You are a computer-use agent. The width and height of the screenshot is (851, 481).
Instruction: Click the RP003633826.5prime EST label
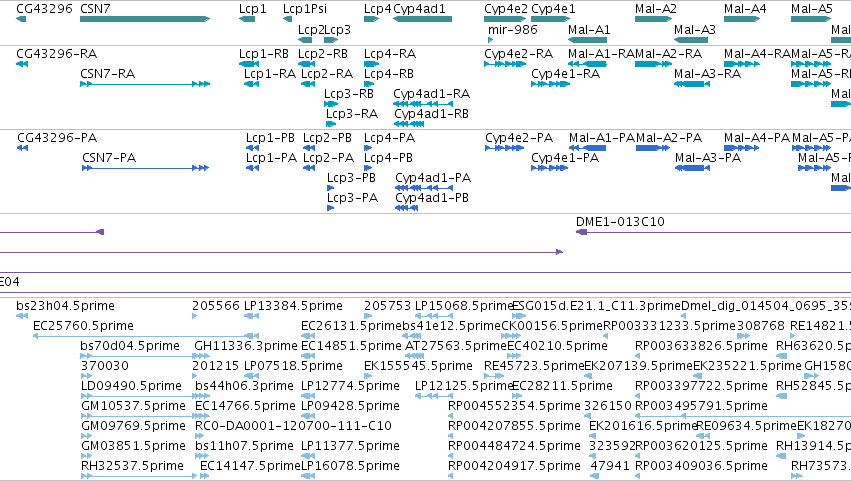(702, 346)
